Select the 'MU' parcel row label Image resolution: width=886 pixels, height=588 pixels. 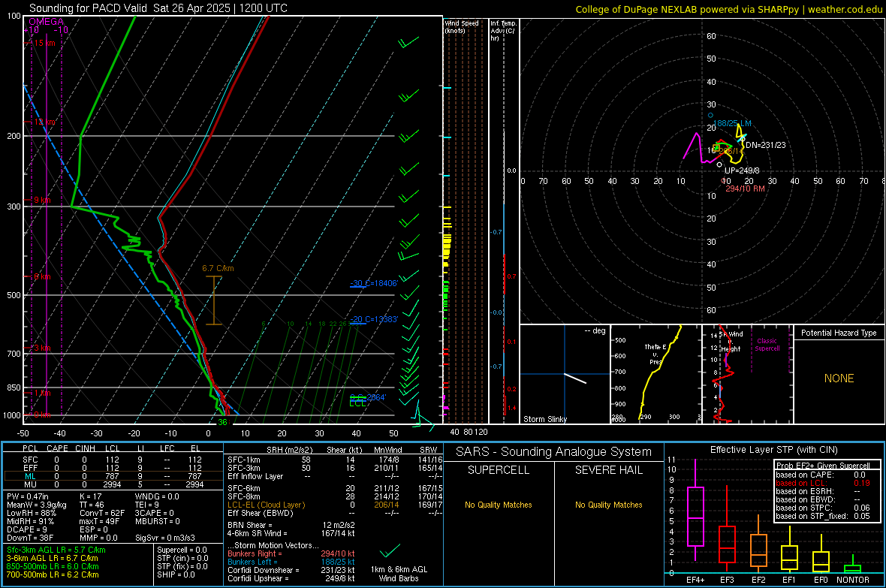pos(30,484)
